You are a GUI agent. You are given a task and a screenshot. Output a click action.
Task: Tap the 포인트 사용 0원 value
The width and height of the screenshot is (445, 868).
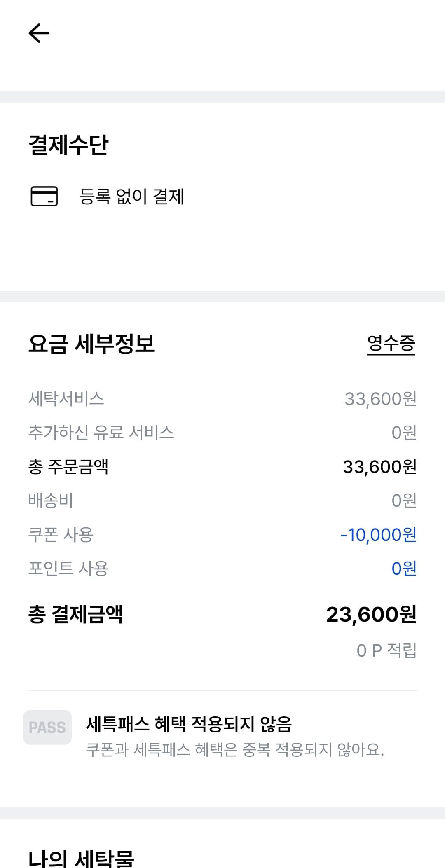tap(404, 569)
